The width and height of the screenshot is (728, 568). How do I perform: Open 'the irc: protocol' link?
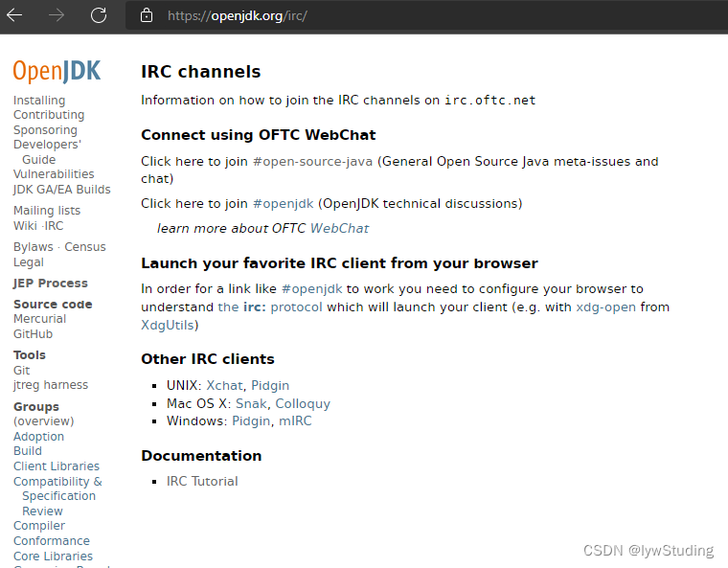[270, 307]
